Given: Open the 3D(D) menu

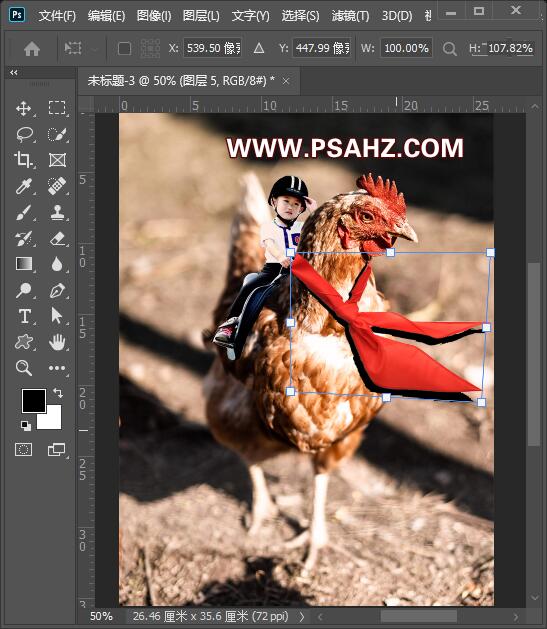Looking at the screenshot, I should (x=397, y=16).
